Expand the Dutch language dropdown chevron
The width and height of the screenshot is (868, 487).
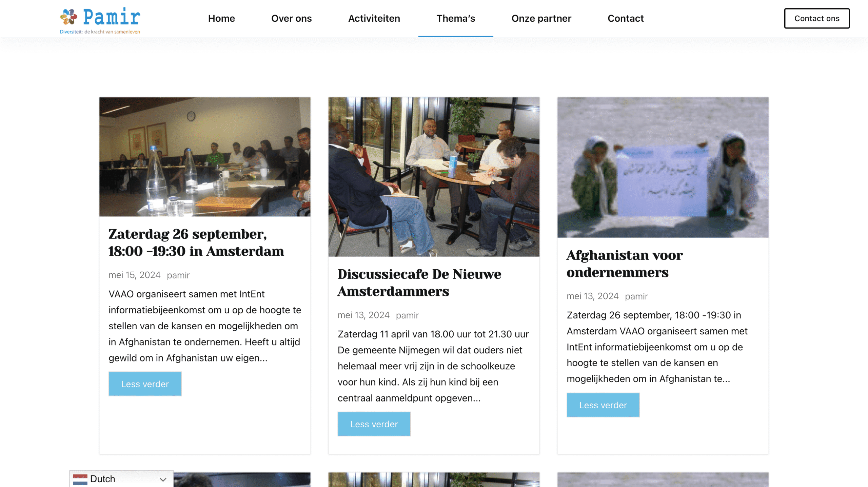(x=163, y=479)
